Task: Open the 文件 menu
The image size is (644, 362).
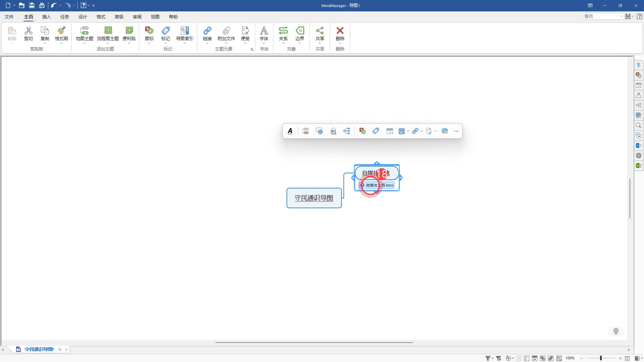Action: click(x=9, y=17)
